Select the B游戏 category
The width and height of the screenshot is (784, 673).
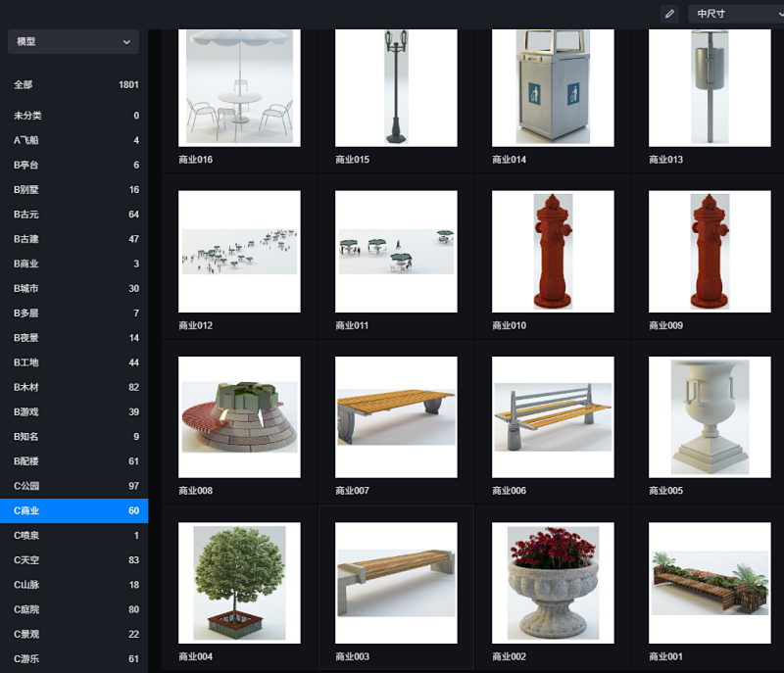click(x=74, y=412)
